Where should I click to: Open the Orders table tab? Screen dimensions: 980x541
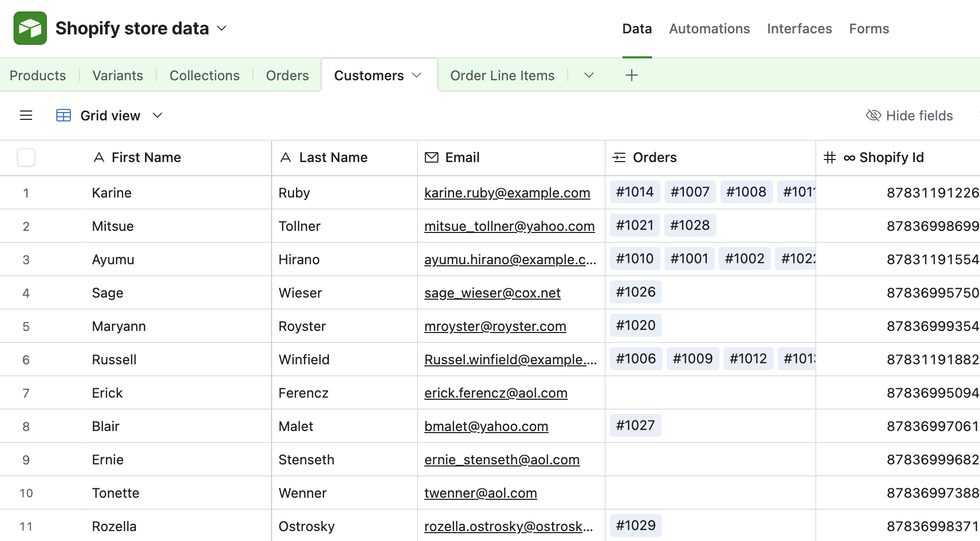pyautogui.click(x=287, y=75)
